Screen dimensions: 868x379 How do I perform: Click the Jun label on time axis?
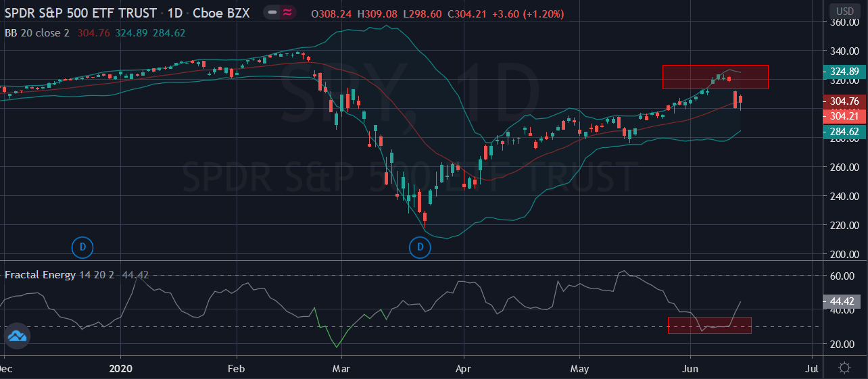pyautogui.click(x=690, y=369)
